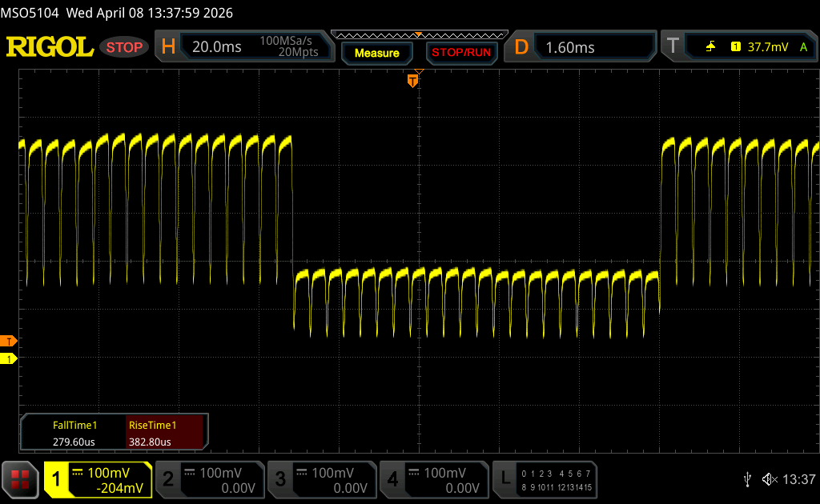Viewport: 820px width, 504px height.
Task: Open the H horizontal timebase icon
Action: pyautogui.click(x=168, y=47)
